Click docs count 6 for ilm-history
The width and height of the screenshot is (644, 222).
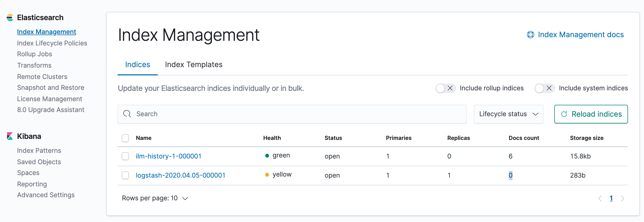pyautogui.click(x=510, y=156)
